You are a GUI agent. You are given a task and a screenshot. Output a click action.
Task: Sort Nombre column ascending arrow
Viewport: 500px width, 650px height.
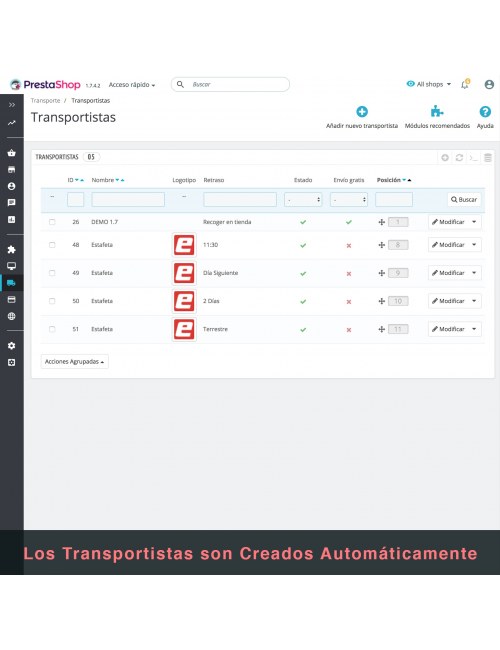pos(123,180)
